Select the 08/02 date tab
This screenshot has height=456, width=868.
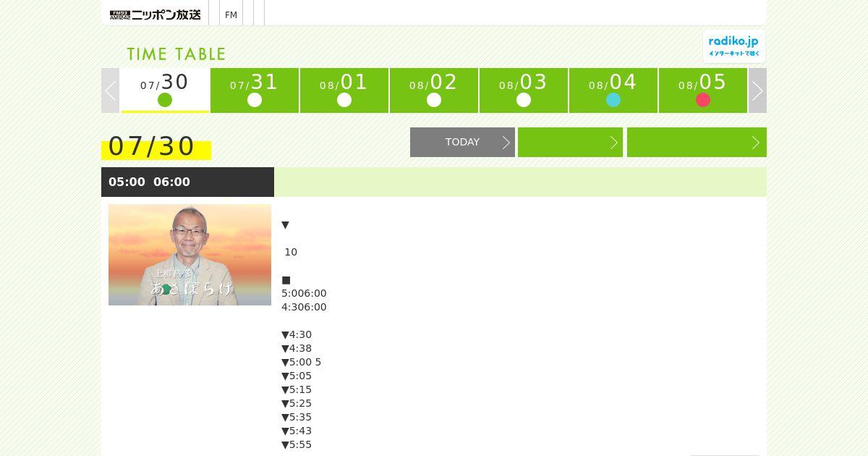coord(434,90)
